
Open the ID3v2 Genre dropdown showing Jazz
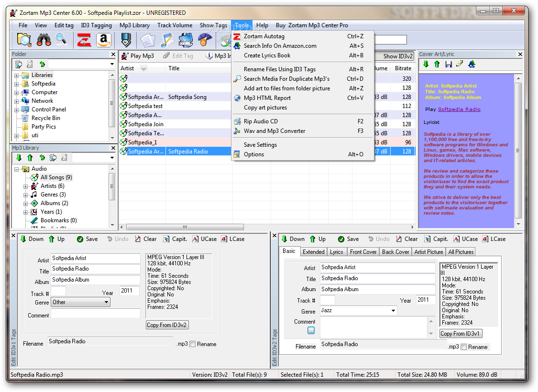pos(359,311)
